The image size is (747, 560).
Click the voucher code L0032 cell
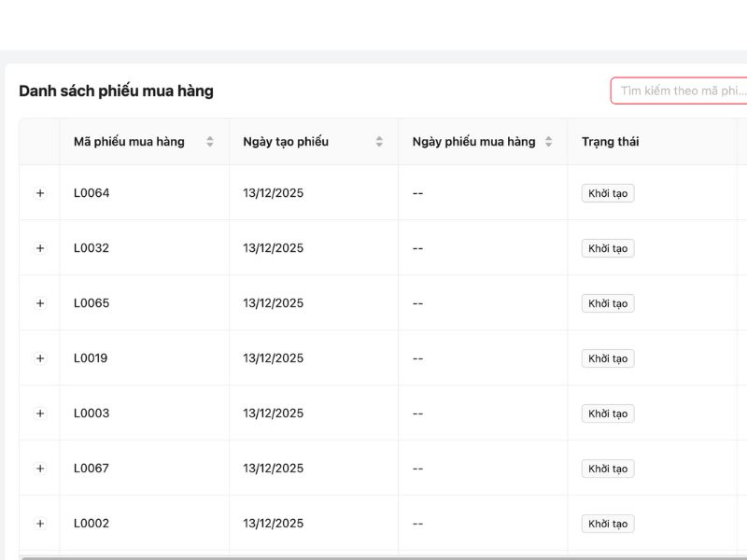click(x=92, y=248)
